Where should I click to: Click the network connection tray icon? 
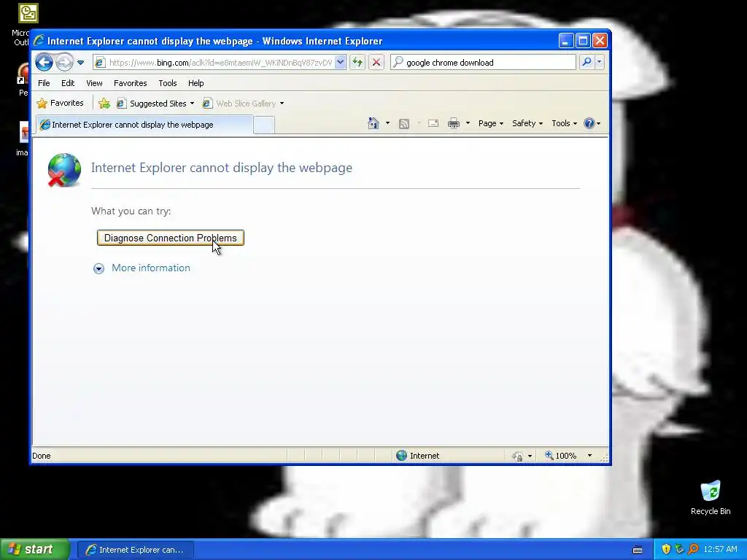tap(679, 550)
